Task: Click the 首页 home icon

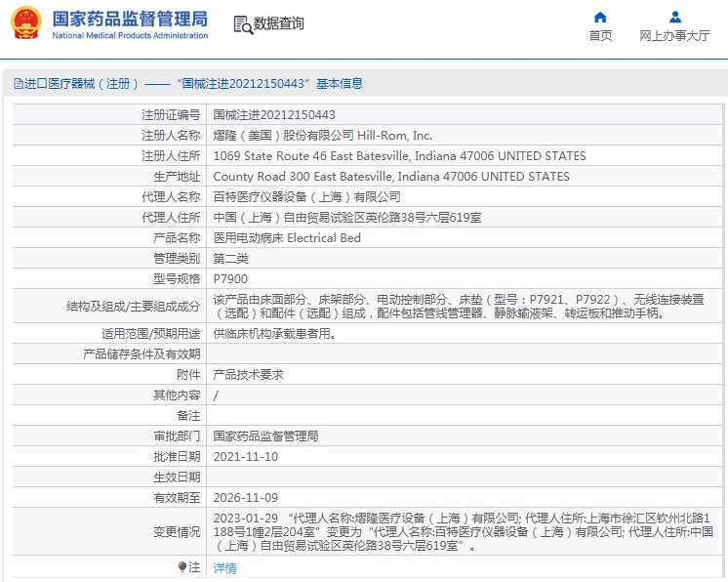Action: click(x=600, y=18)
